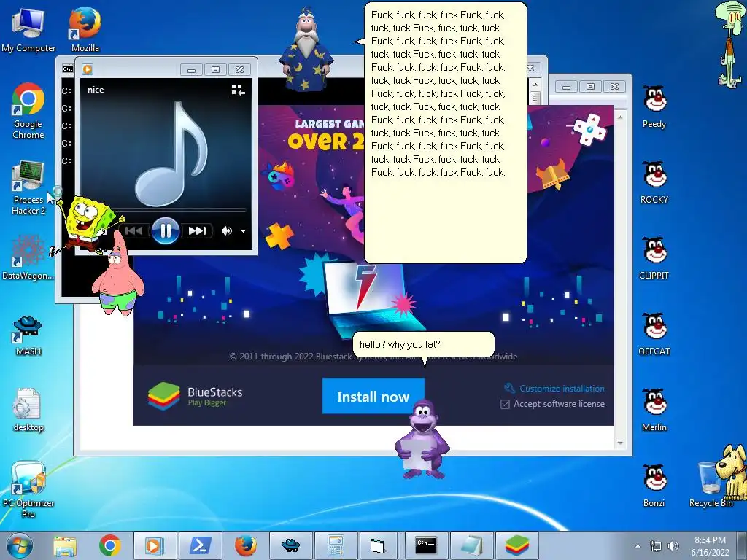This screenshot has width=747, height=560.
Task: Open the My Computer desktop icon
Action: tap(28, 29)
